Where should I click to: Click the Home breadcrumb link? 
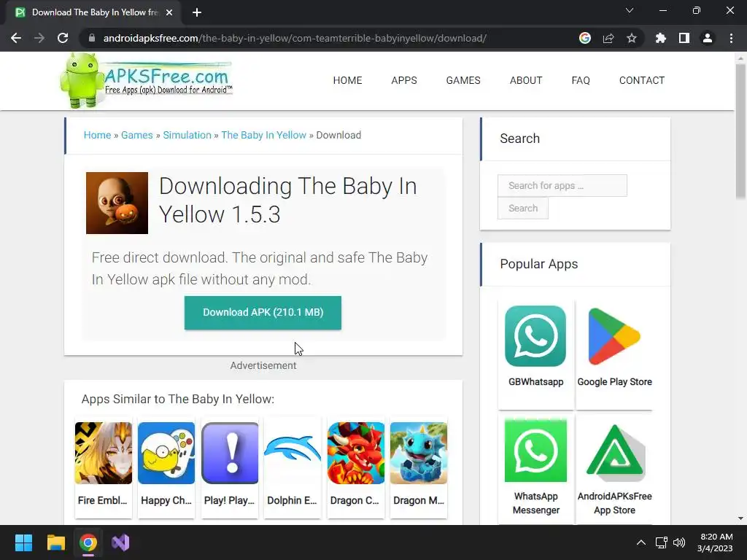[x=97, y=135]
